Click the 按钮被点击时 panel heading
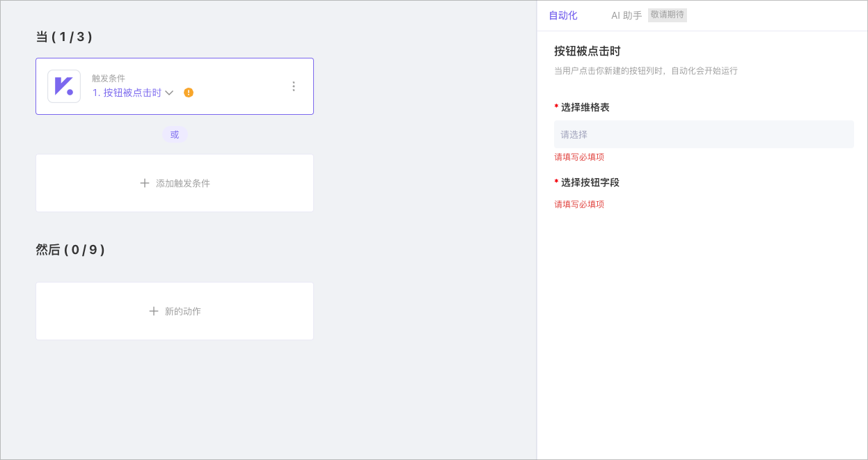The width and height of the screenshot is (868, 460). [586, 51]
